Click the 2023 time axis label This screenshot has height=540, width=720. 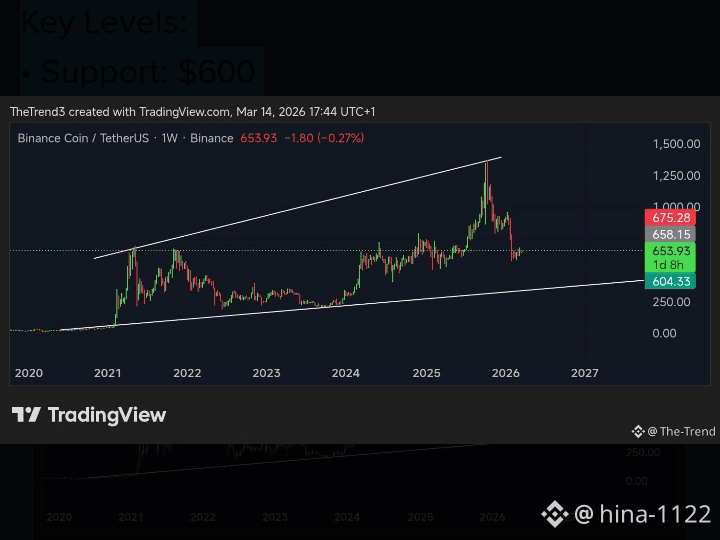[x=266, y=373]
